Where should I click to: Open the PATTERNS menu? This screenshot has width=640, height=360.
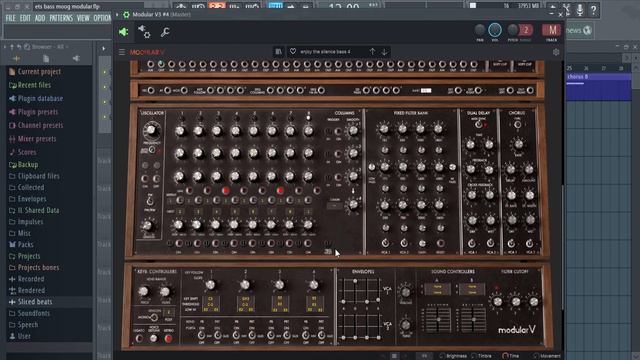tap(61, 18)
